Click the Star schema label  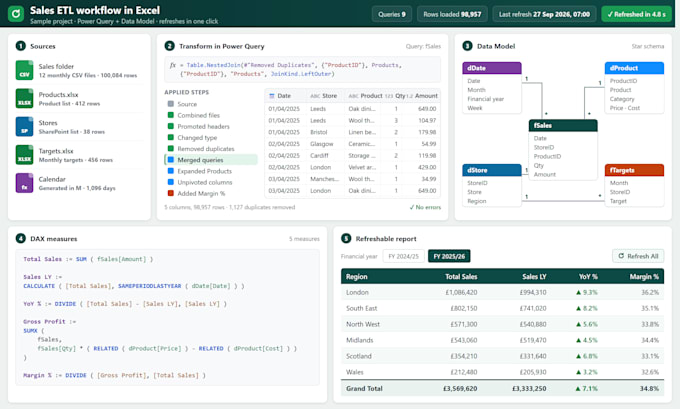tap(647, 46)
